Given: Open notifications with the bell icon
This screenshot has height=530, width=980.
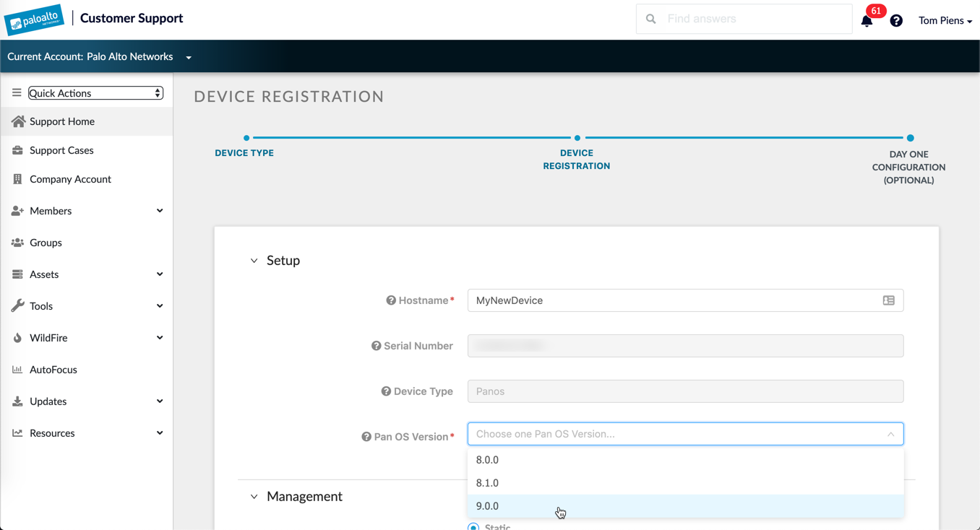Looking at the screenshot, I should (867, 22).
